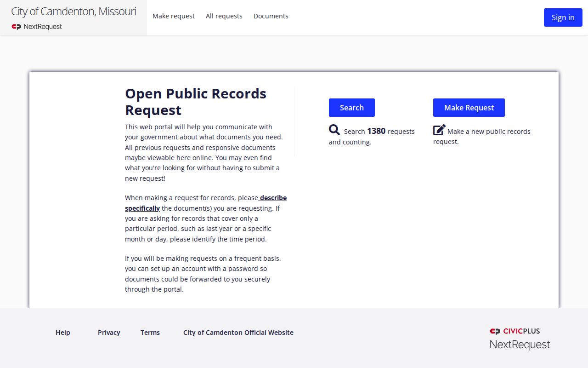Viewport: 588px width, 368px height.
Task: Click City of Camdenton, Missouri header title
Action: click(73, 11)
